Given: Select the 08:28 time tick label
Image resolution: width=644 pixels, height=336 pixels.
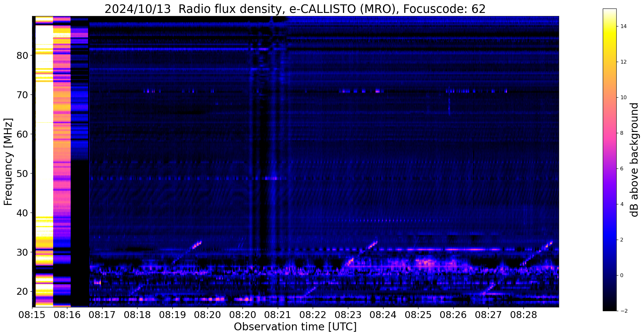Looking at the screenshot, I should (524, 314).
